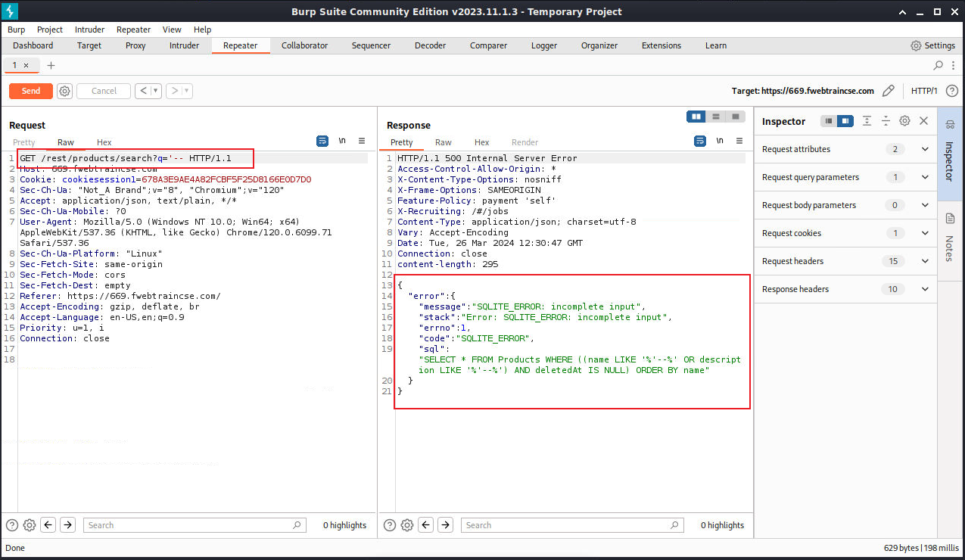The width and height of the screenshot is (965, 560).
Task: Switch to the Logger tab
Action: point(543,45)
